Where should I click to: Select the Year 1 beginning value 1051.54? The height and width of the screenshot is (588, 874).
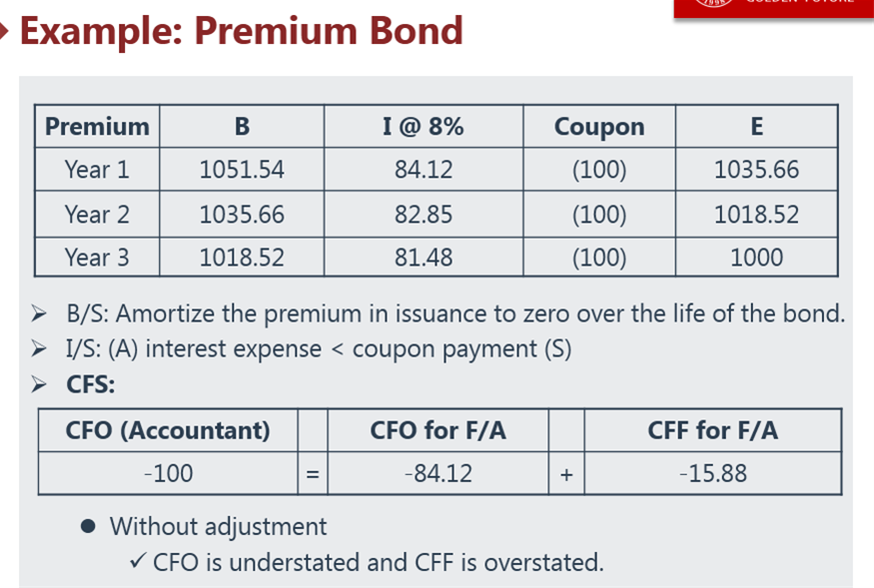point(242,170)
